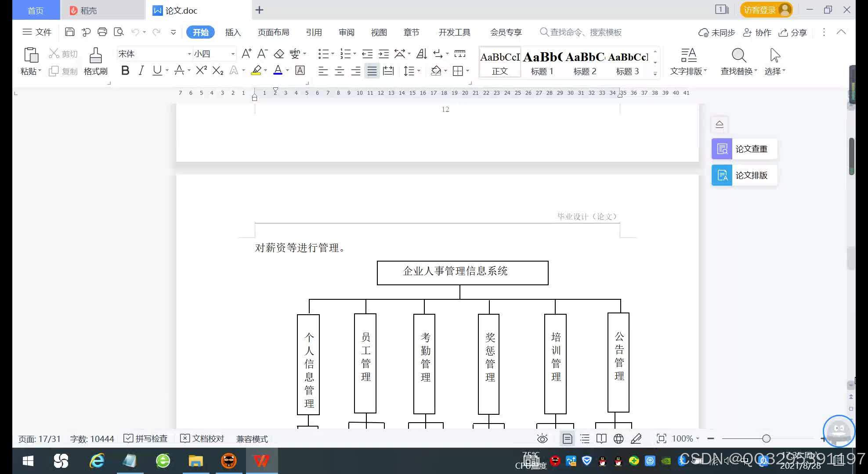Click the Increase Indent icon
Screen dimensions: 868x474
pyautogui.click(x=383, y=54)
